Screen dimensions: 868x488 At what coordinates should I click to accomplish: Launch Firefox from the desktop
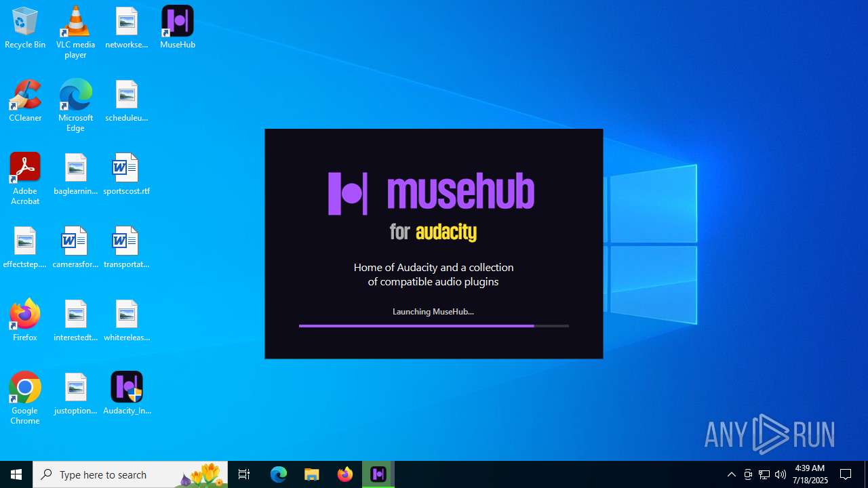25,321
